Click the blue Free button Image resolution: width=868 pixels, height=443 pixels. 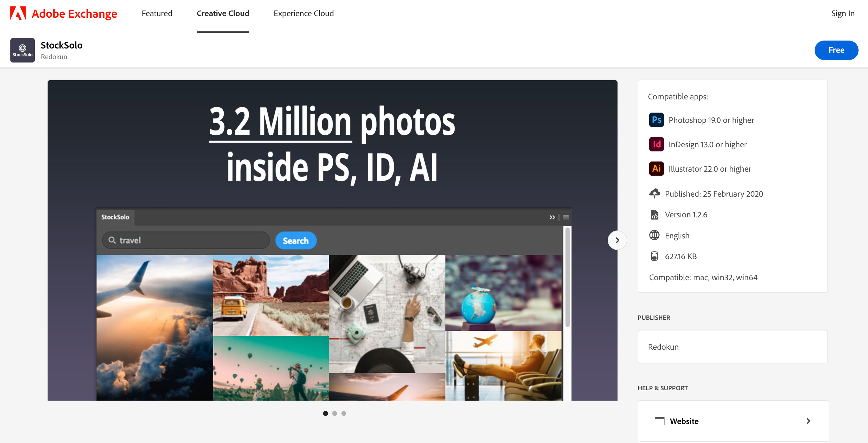pyautogui.click(x=836, y=50)
